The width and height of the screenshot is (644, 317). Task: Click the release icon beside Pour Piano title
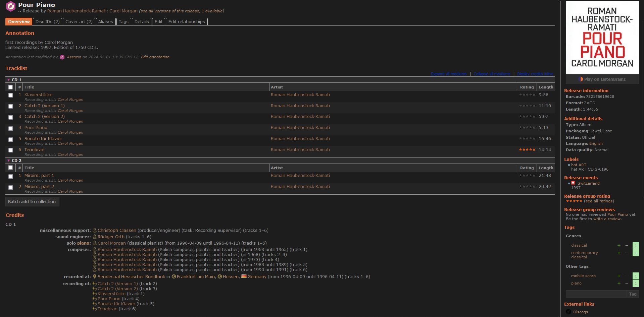[x=11, y=6]
